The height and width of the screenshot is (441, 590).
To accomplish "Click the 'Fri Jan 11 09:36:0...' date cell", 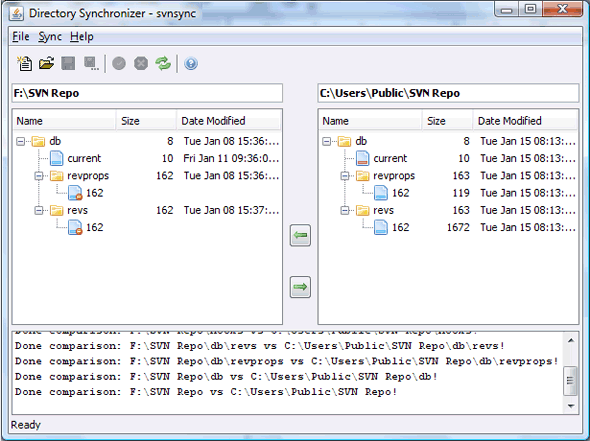I will (231, 158).
